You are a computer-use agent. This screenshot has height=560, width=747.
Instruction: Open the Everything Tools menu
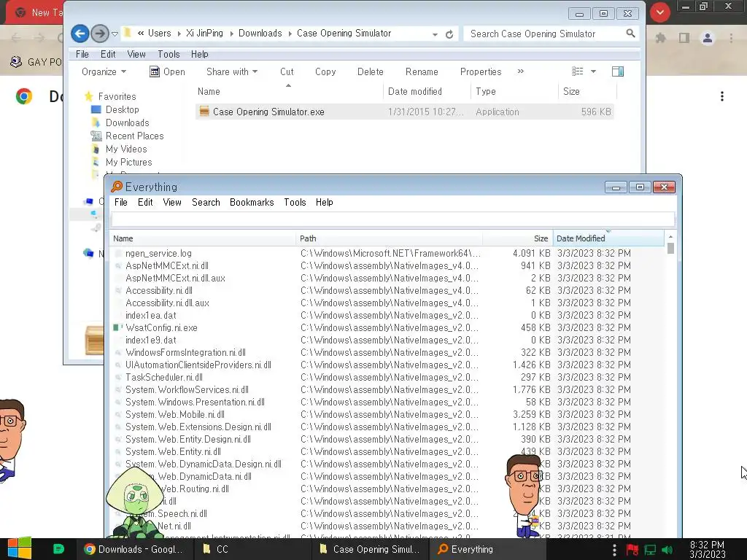point(295,203)
